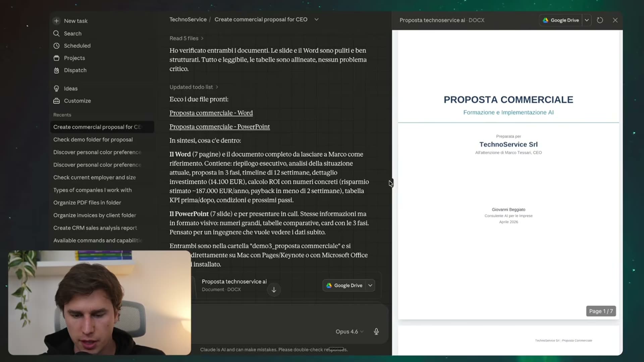This screenshot has height=362, width=644.
Task: Select Customize in sidebar
Action: click(x=77, y=101)
